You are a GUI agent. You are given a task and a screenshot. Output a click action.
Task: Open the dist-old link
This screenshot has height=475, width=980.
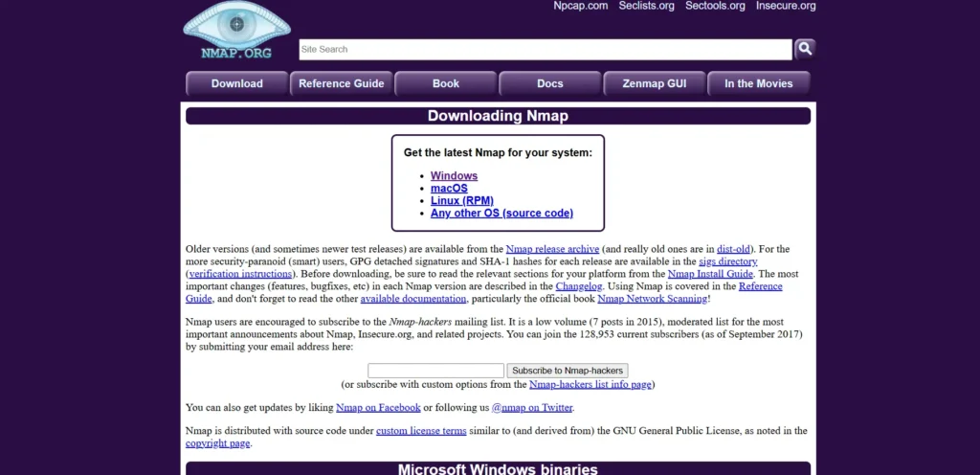[734, 249]
